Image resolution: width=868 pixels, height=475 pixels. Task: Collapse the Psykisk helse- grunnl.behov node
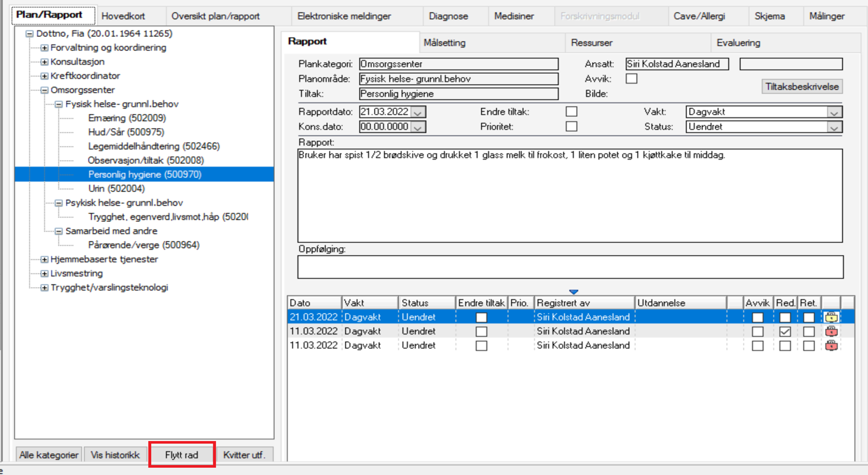click(x=59, y=203)
